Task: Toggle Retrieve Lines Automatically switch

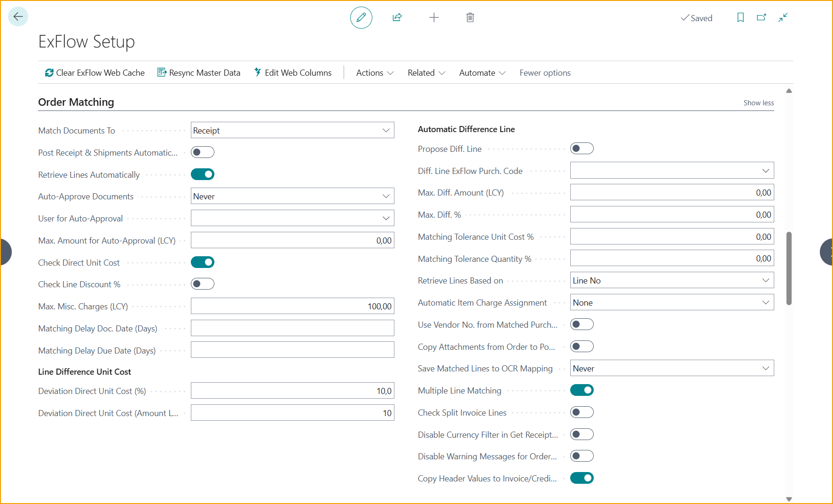Action: (x=203, y=174)
